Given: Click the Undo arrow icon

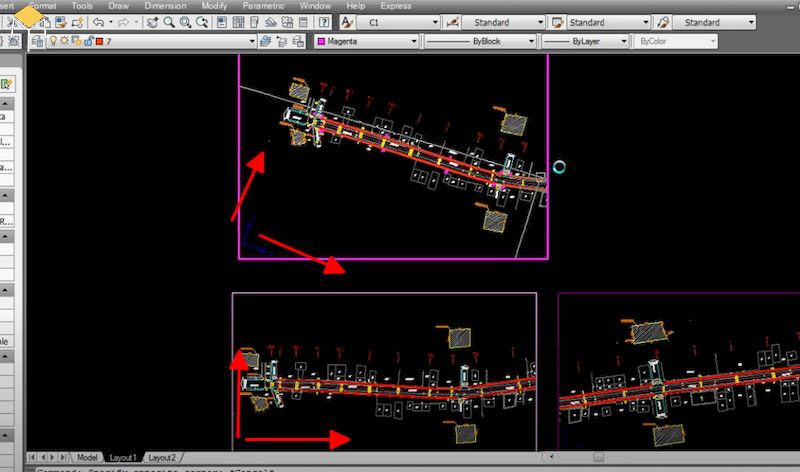Looking at the screenshot, I should tap(98, 22).
